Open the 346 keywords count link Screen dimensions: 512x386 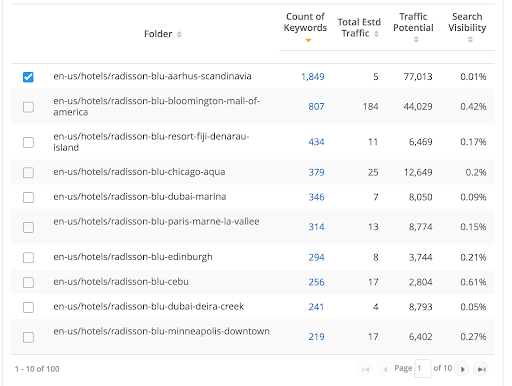[x=316, y=197]
